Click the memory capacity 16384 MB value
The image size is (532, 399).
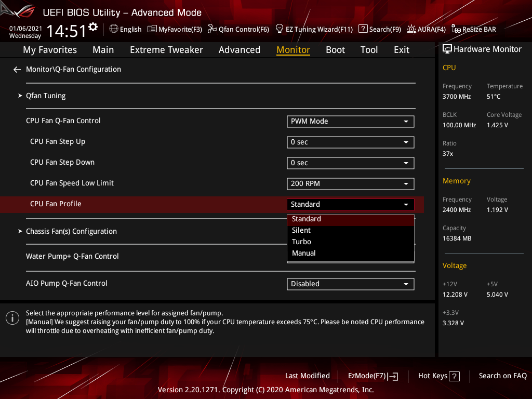(457, 238)
